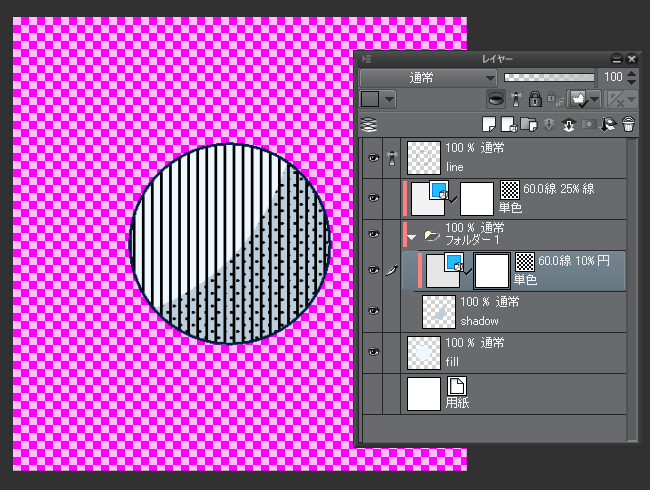This screenshot has height=490, width=650.
Task: Open the layer color dropdown arrow
Action: (389, 99)
